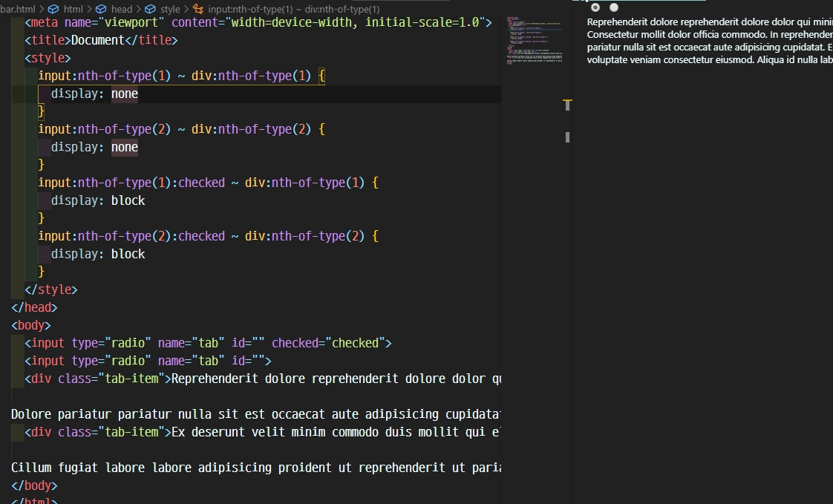833x504 pixels.
Task: Select the checked first radio button in preview
Action: coord(595,7)
